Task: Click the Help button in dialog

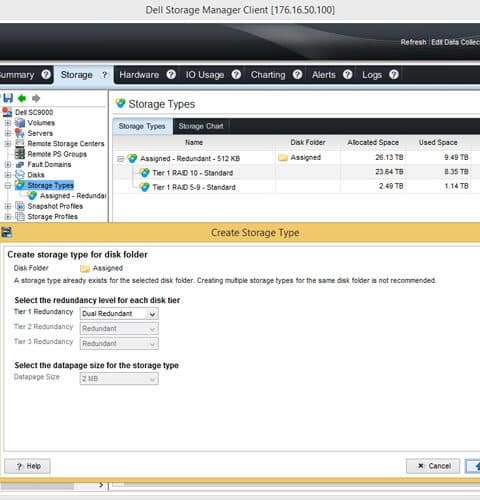Action: point(27,466)
